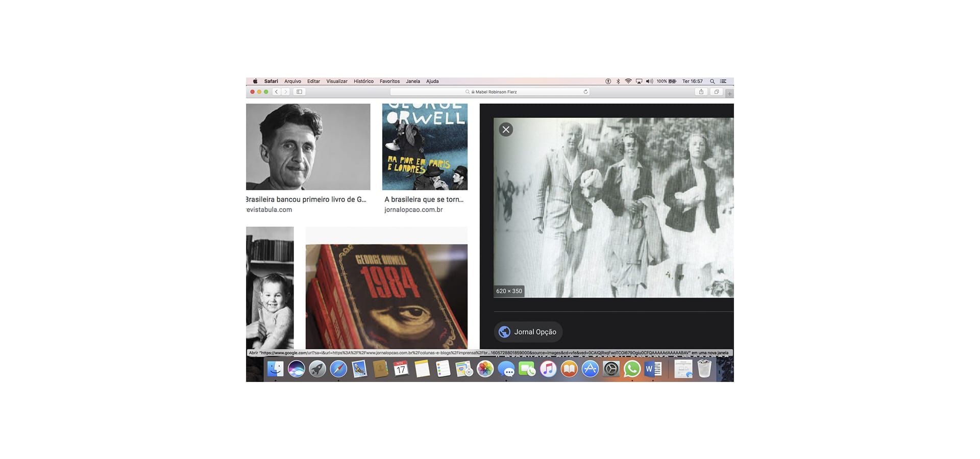This screenshot has height=459, width=980.
Task: Click the address bar showing Mabel Robinson Fierz
Action: [490, 92]
